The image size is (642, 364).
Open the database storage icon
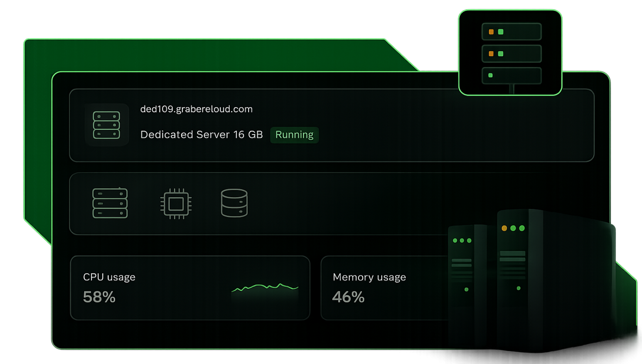coord(234,203)
